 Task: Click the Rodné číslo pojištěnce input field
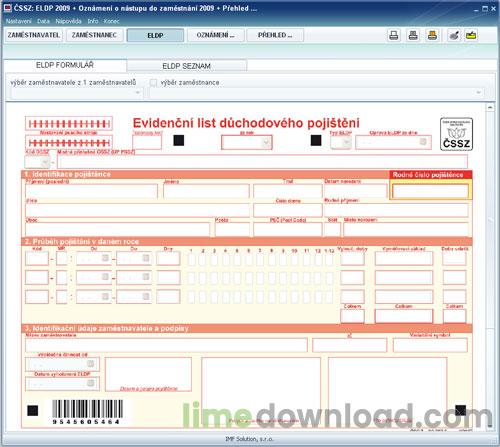[x=430, y=191]
